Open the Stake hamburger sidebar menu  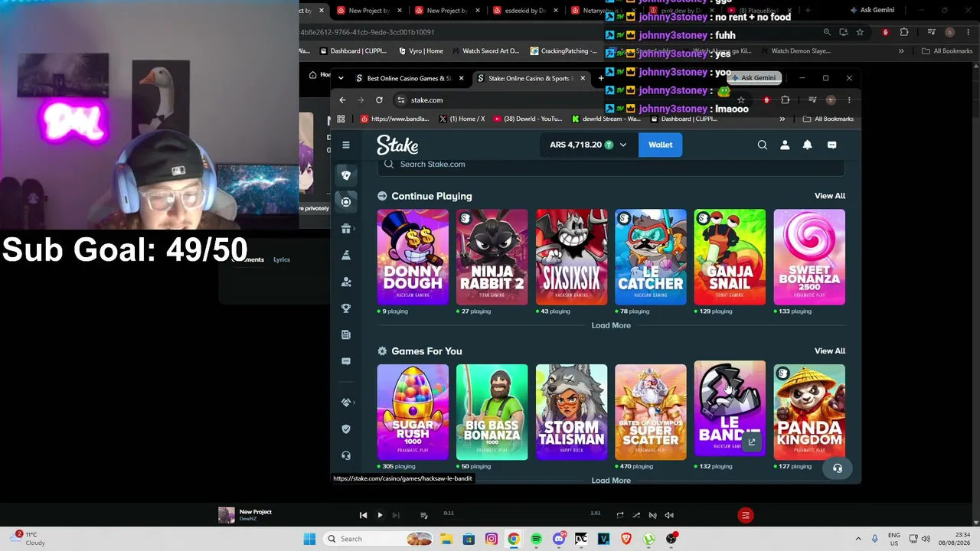point(346,145)
